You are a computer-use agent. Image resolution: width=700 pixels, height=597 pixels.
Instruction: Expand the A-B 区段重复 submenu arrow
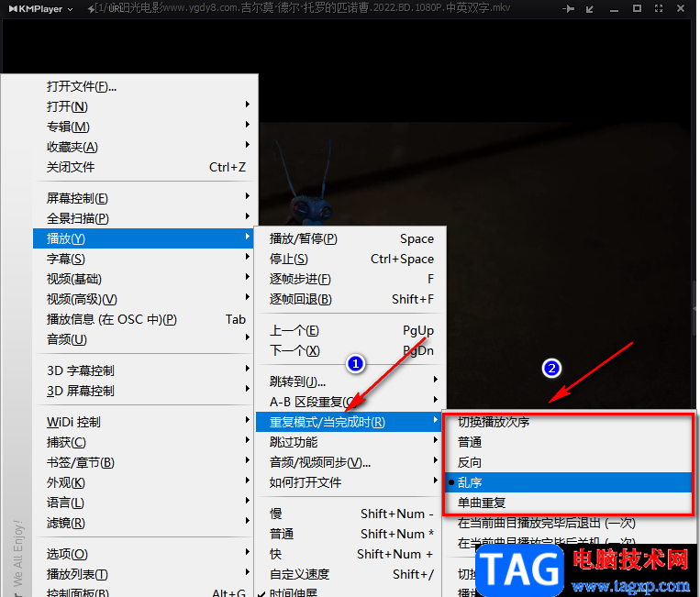pyautogui.click(x=436, y=399)
